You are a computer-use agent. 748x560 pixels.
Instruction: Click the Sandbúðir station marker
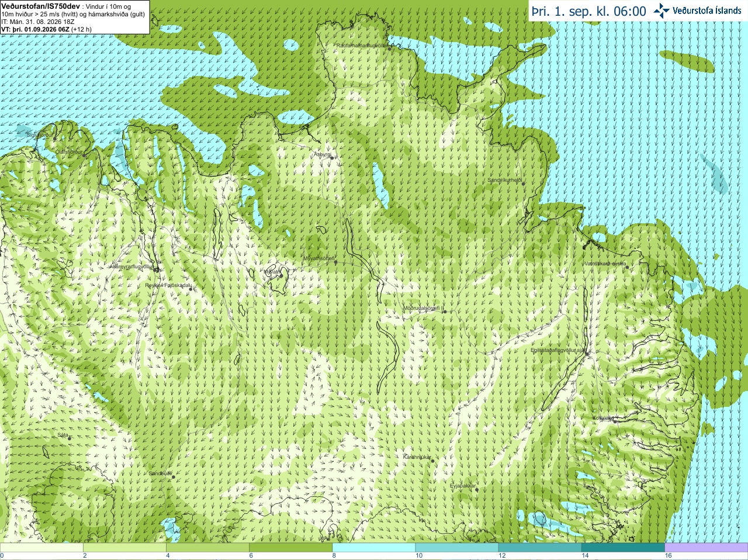[173, 477]
